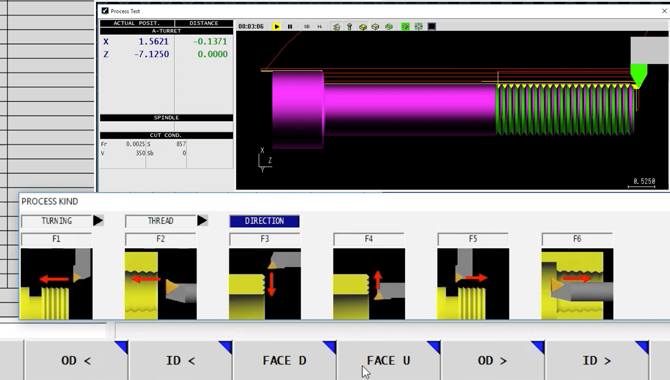Choose F6 ID right thread thumbnail
This screenshot has height=380, width=670.
577,284
